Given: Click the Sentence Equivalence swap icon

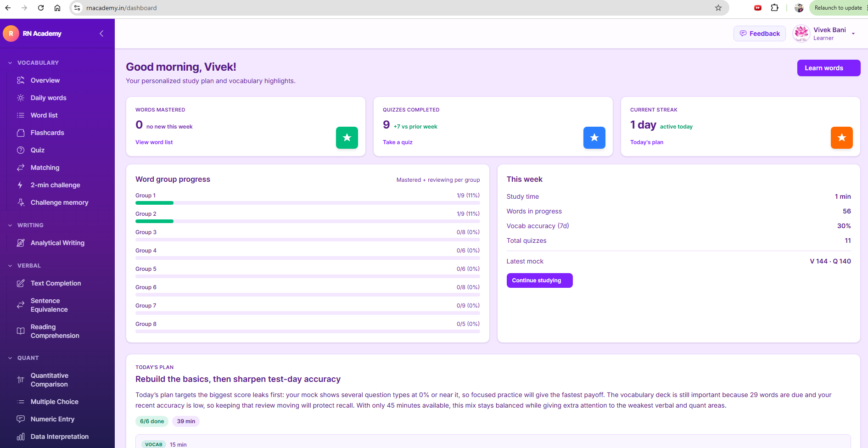Looking at the screenshot, I should coord(21,305).
